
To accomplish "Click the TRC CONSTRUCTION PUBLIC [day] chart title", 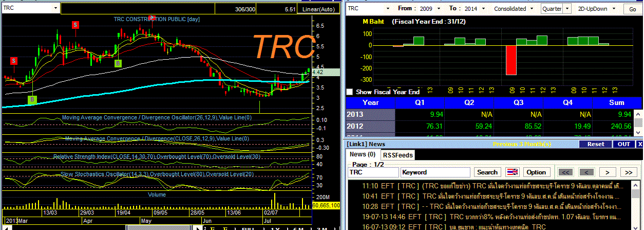I will click(x=157, y=19).
